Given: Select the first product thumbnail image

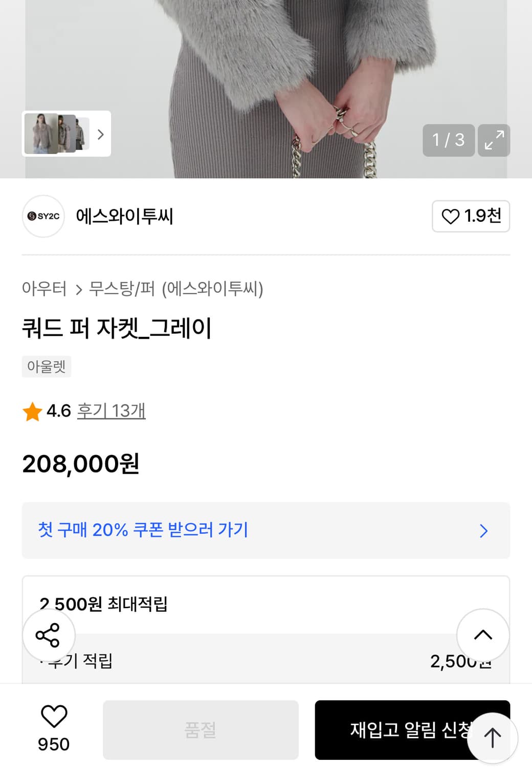Looking at the screenshot, I should click(x=41, y=134).
